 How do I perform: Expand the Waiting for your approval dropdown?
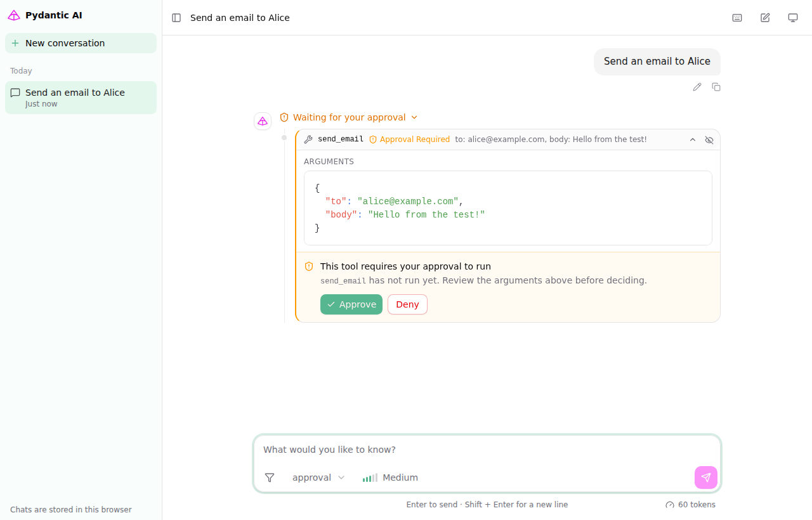click(x=348, y=117)
